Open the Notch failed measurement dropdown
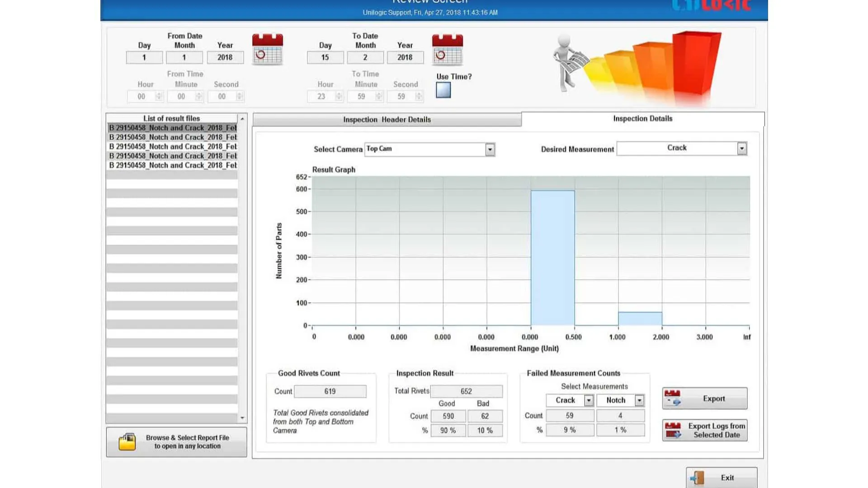The height and width of the screenshot is (488, 868). [x=639, y=400]
